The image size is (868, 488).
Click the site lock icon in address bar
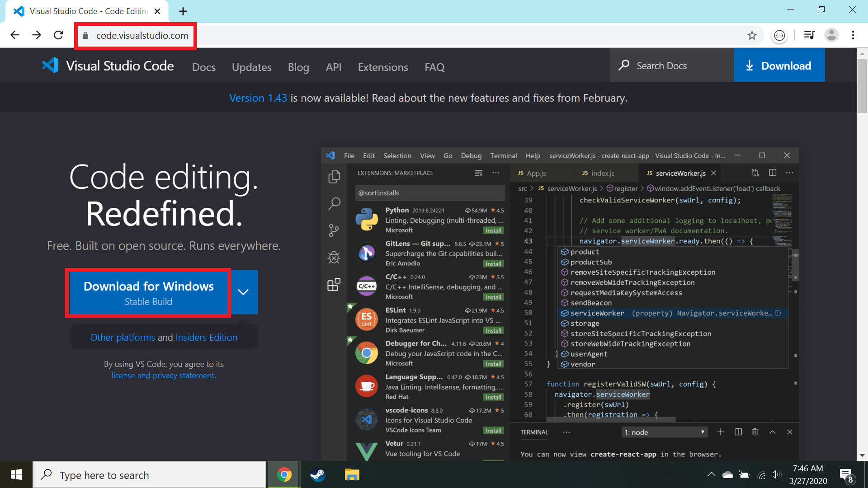tap(85, 36)
